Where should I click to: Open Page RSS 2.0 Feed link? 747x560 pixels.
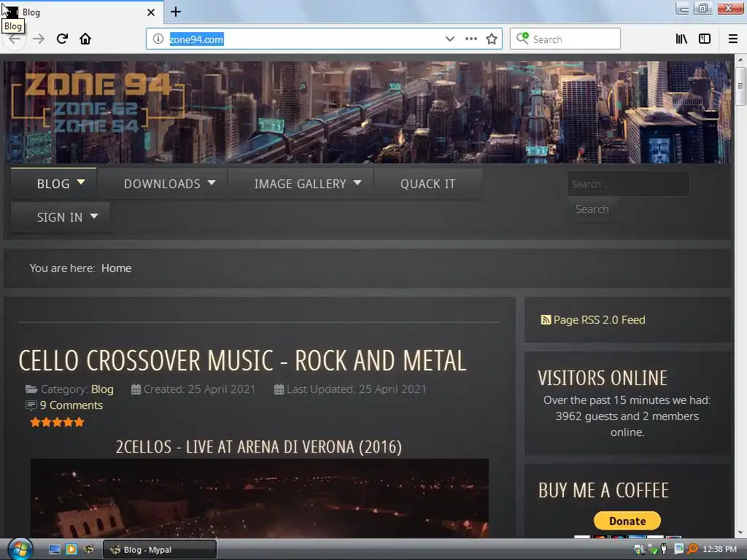click(600, 320)
